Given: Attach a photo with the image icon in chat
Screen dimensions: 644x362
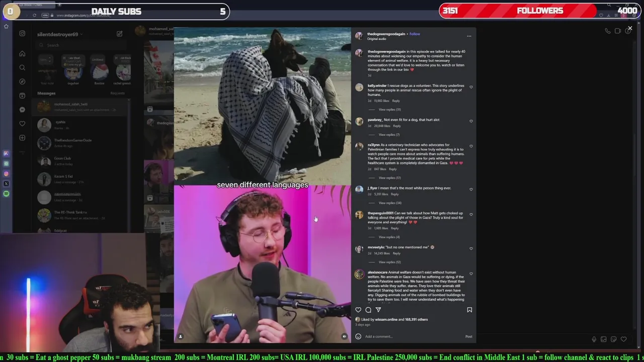Looking at the screenshot, I should pyautogui.click(x=604, y=339).
